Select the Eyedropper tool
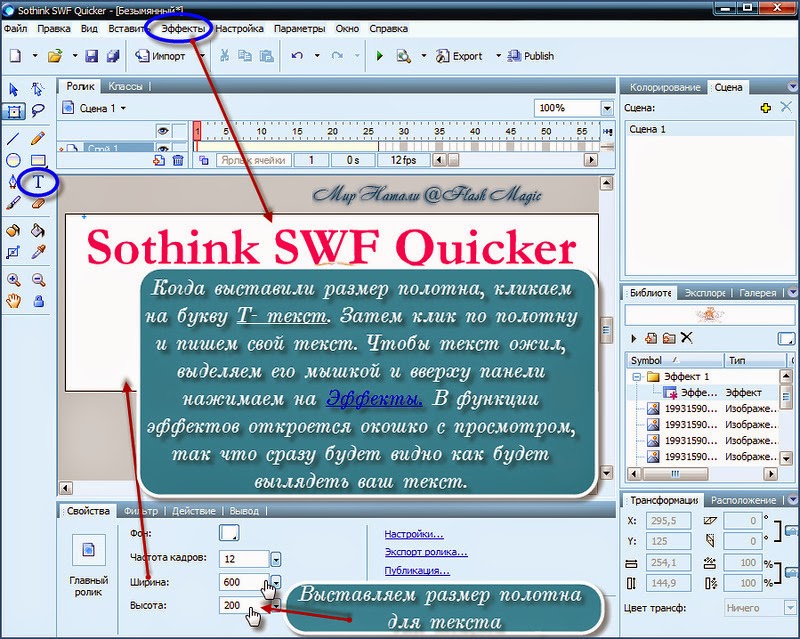The height and width of the screenshot is (639, 800). pos(38,252)
